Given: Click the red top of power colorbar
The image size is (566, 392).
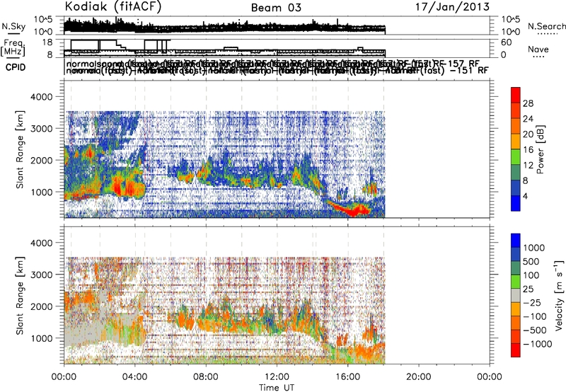Looking at the screenshot, I should click(x=516, y=93).
